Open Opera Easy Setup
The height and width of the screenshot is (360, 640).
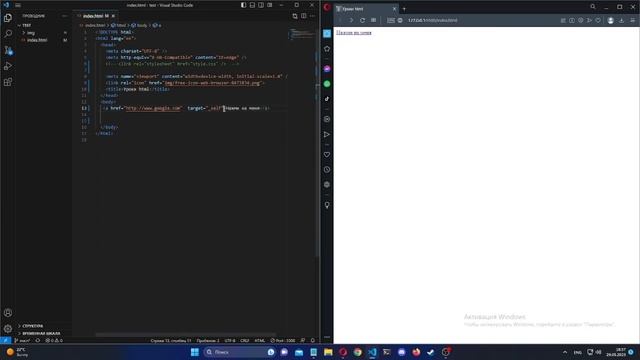click(633, 20)
